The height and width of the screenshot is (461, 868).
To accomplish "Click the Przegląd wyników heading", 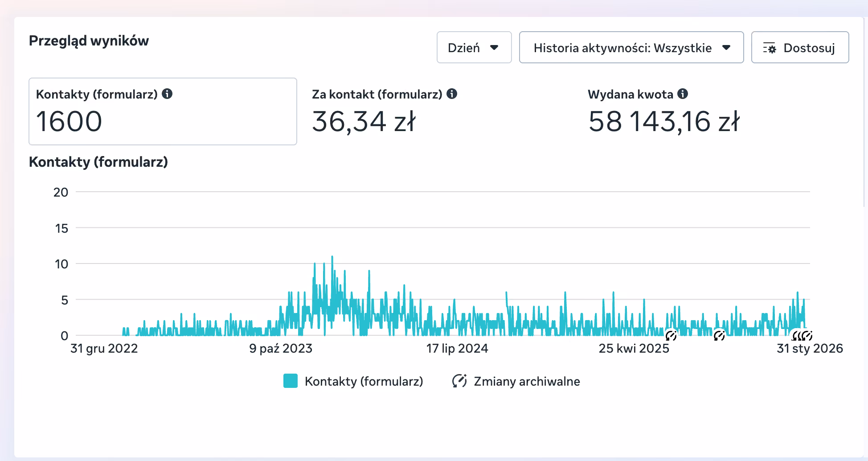I will click(89, 41).
